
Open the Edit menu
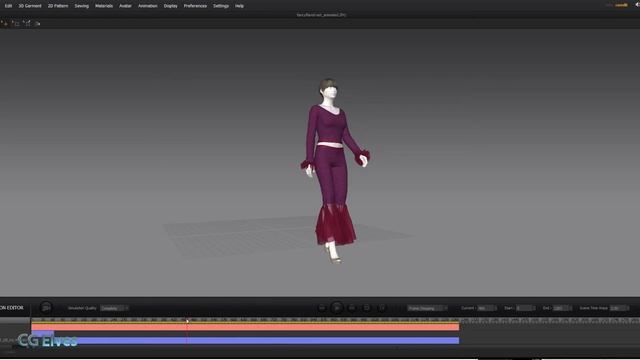click(x=8, y=6)
